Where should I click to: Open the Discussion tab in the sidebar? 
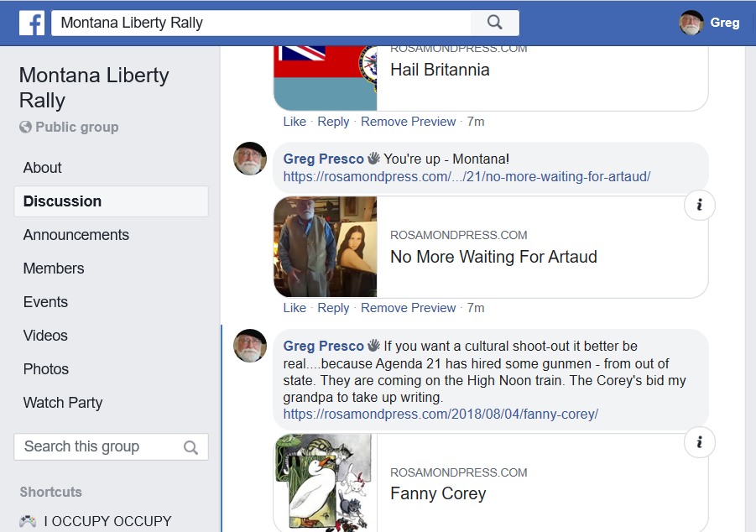coord(111,201)
